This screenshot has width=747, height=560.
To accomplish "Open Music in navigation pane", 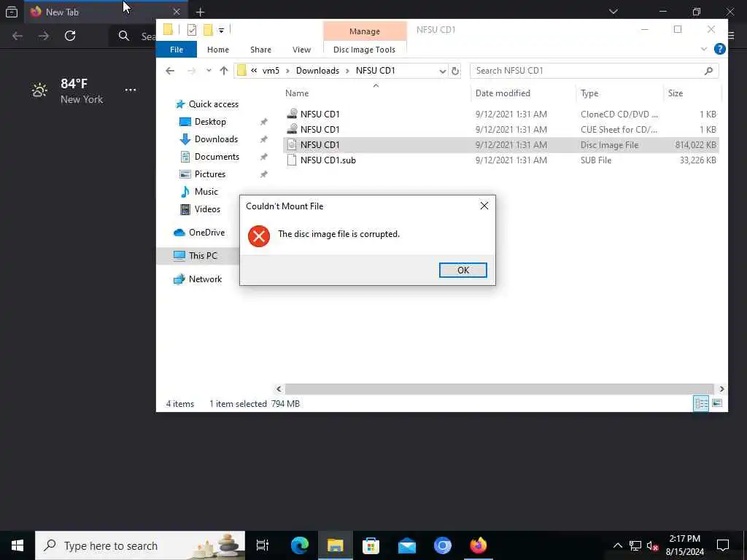I will pos(206,192).
